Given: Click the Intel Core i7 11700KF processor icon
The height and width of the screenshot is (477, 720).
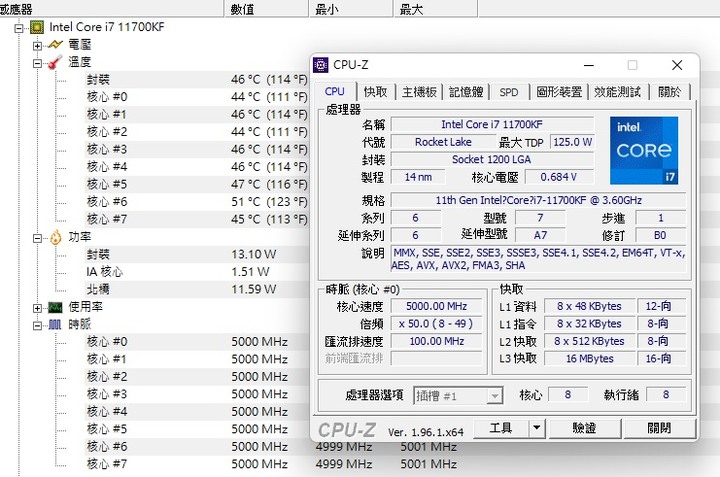Looking at the screenshot, I should 37,27.
